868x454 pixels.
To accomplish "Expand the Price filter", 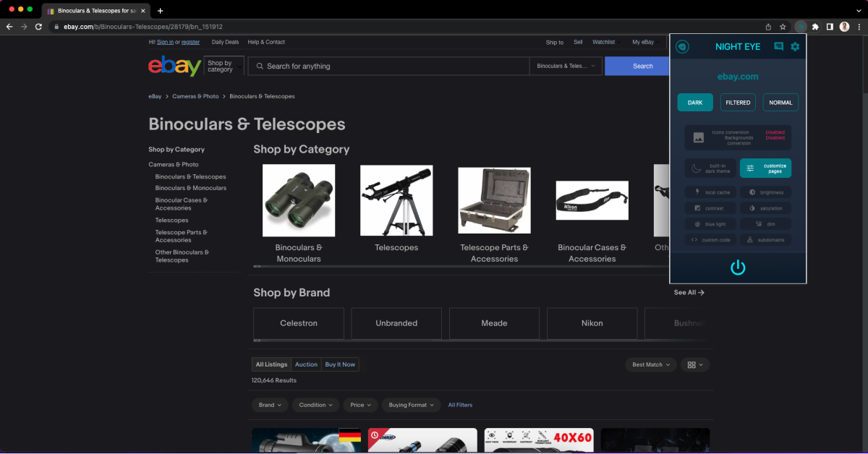I will [x=360, y=405].
